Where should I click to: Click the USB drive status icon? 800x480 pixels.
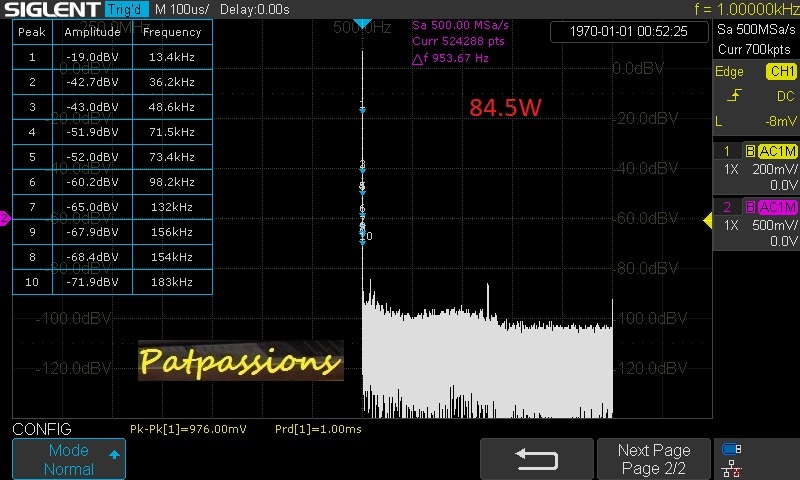[x=732, y=450]
